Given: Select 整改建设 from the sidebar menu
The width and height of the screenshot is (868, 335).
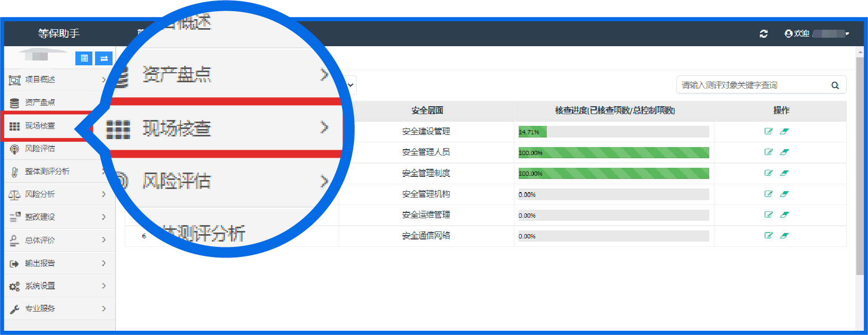Looking at the screenshot, I should coord(40,217).
